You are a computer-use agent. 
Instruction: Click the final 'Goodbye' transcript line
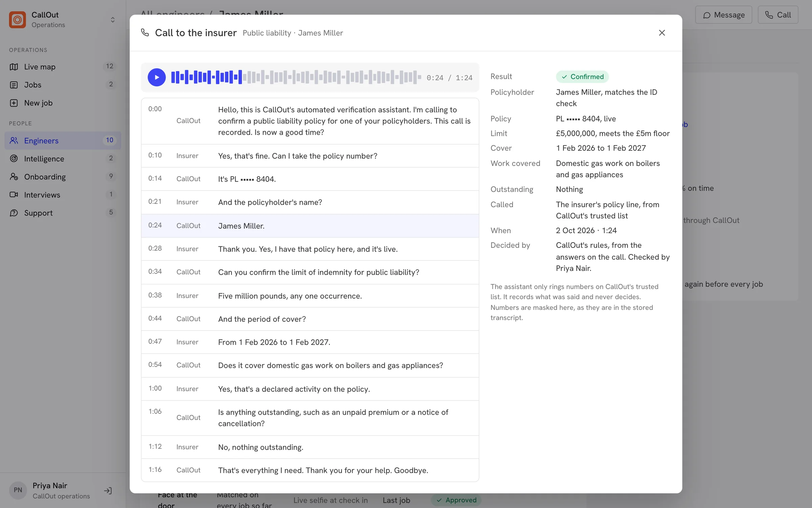click(310, 470)
